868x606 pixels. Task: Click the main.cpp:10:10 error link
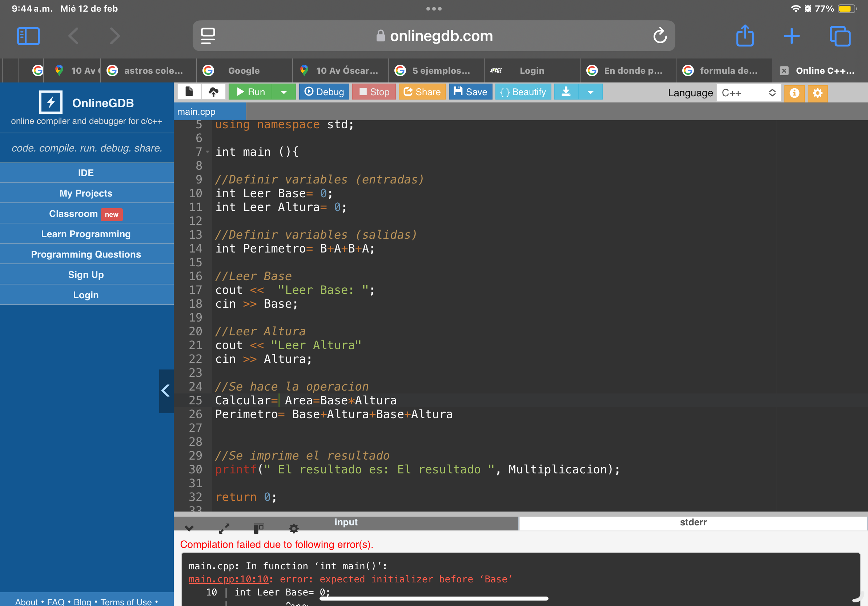228,579
